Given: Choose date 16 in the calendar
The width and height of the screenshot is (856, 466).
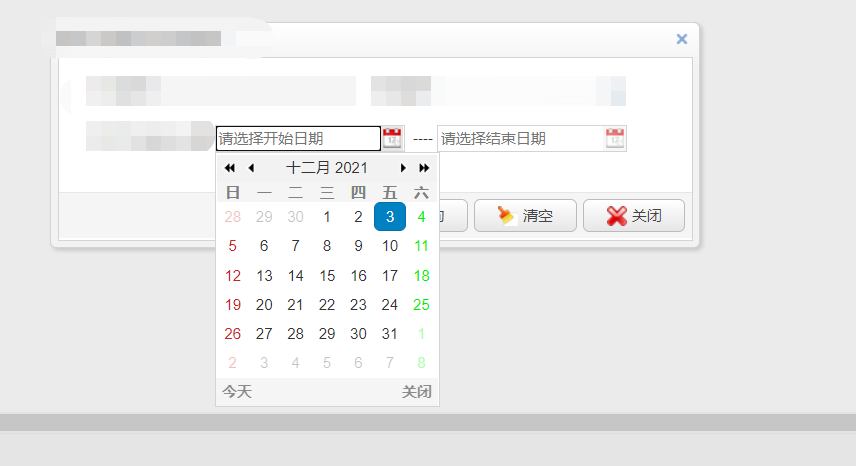Looking at the screenshot, I should click(358, 276).
